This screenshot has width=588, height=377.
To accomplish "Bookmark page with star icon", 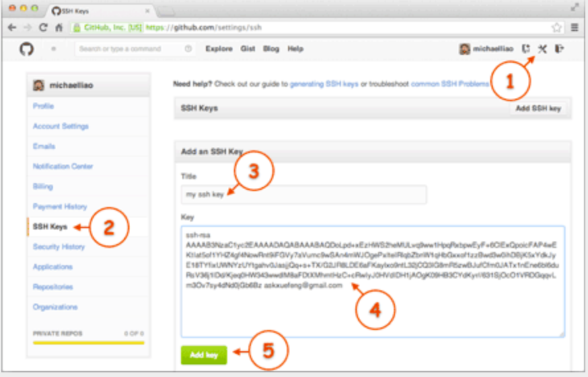I will pos(556,27).
